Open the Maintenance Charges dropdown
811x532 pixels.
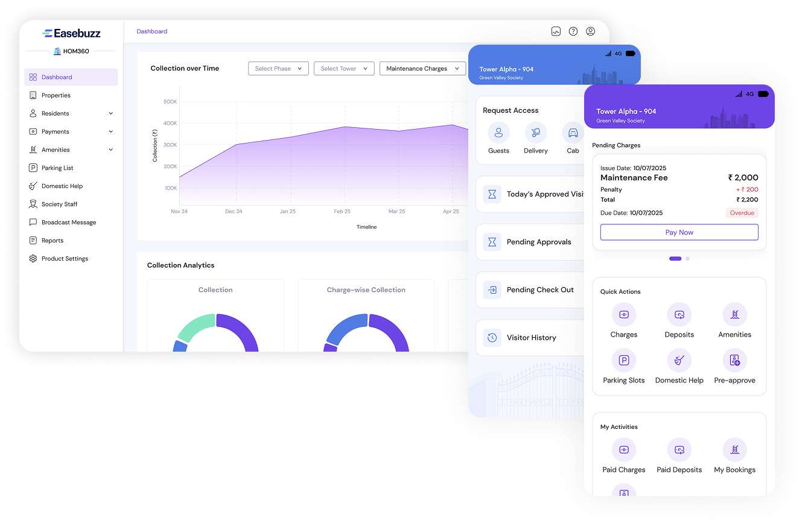422,69
